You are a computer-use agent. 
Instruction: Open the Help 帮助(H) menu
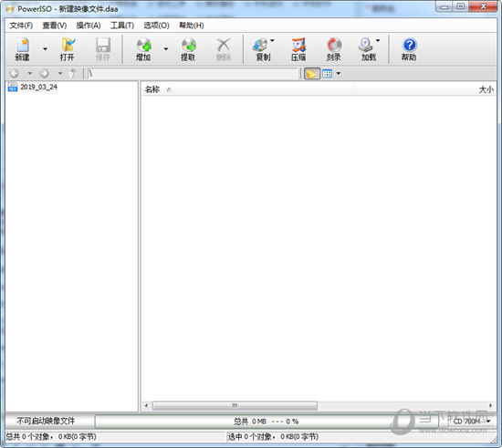point(192,26)
